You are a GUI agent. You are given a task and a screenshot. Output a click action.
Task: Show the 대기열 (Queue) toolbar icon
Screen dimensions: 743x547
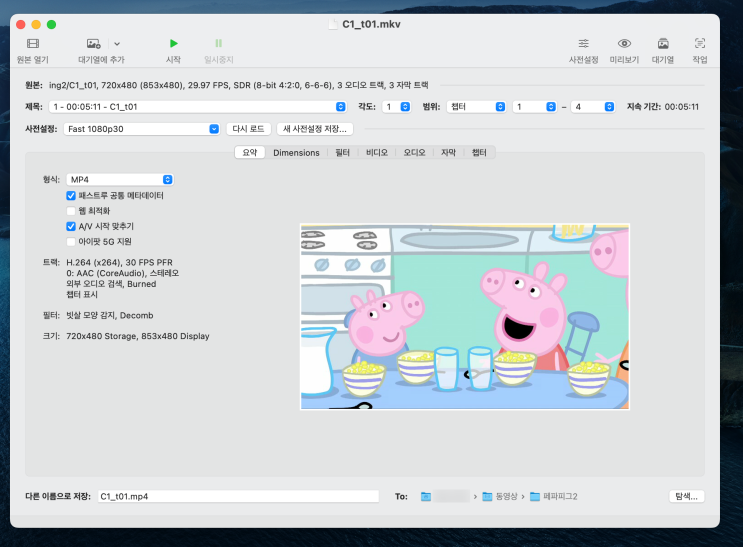[662, 44]
